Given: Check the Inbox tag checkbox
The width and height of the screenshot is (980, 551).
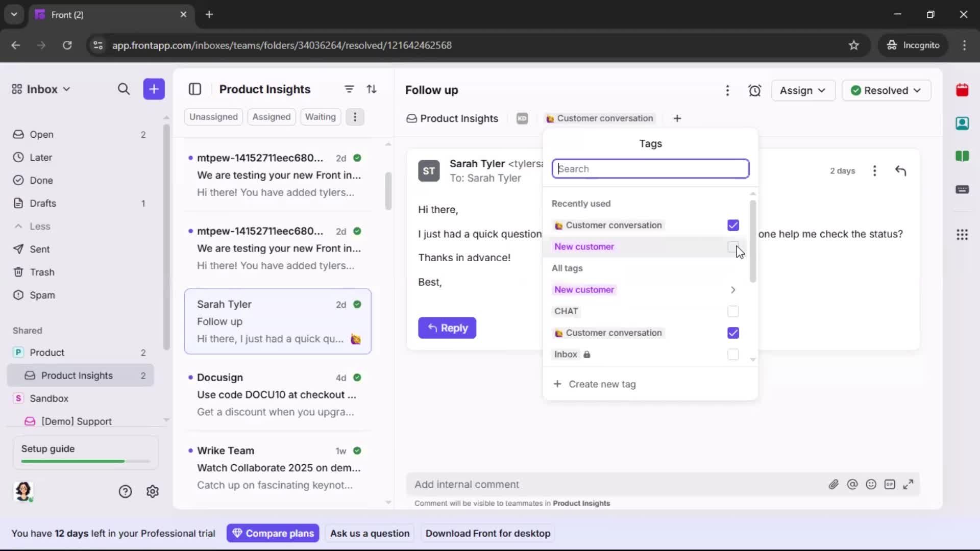Looking at the screenshot, I should tap(733, 355).
